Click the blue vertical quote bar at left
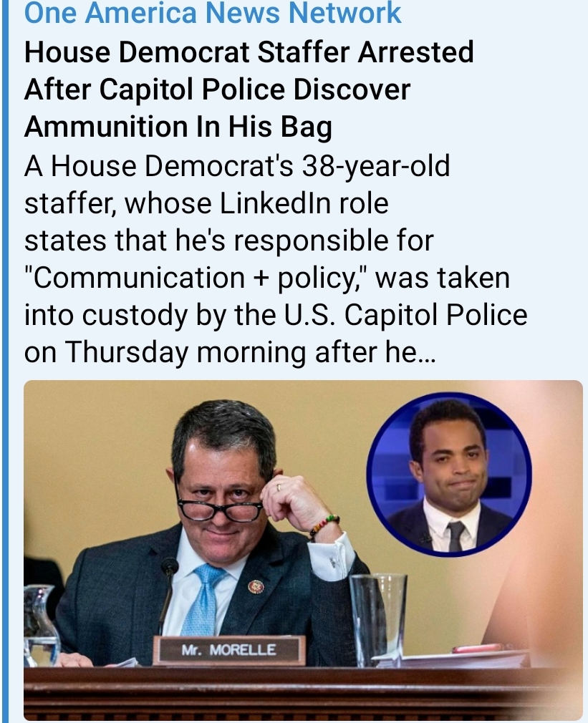The height and width of the screenshot is (723, 588). tap(4, 361)
